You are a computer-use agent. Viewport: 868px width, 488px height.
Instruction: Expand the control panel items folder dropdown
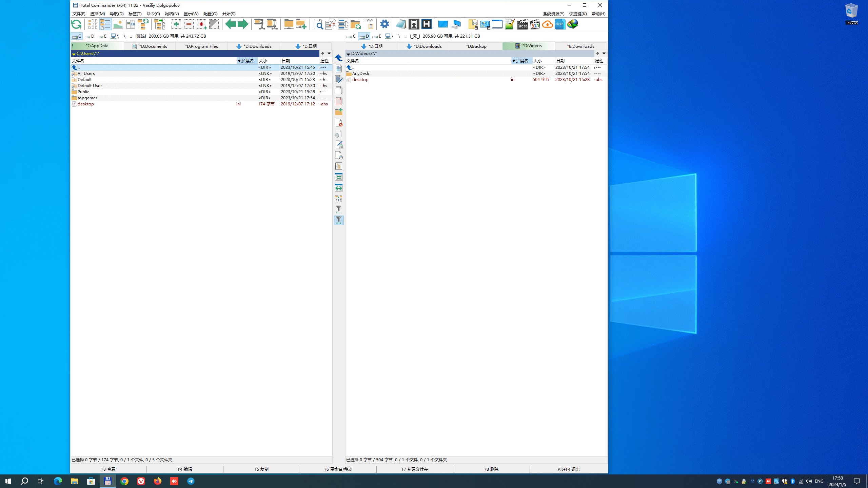point(473,24)
